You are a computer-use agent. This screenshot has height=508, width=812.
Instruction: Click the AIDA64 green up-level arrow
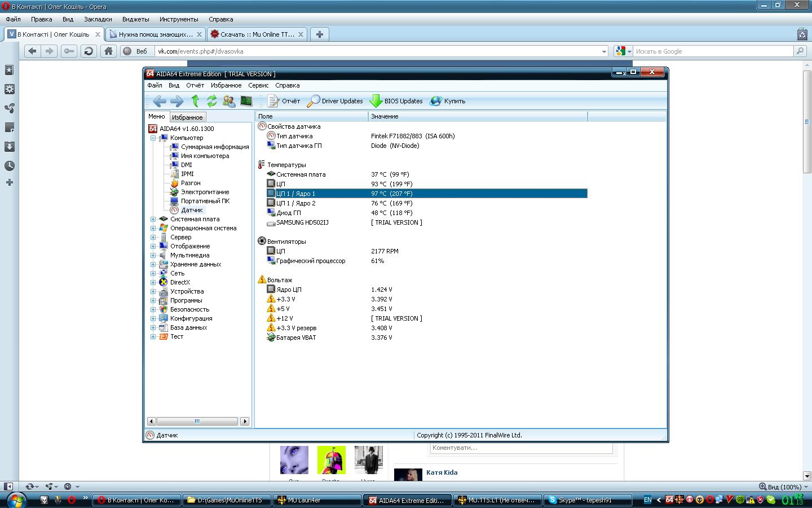pos(195,101)
